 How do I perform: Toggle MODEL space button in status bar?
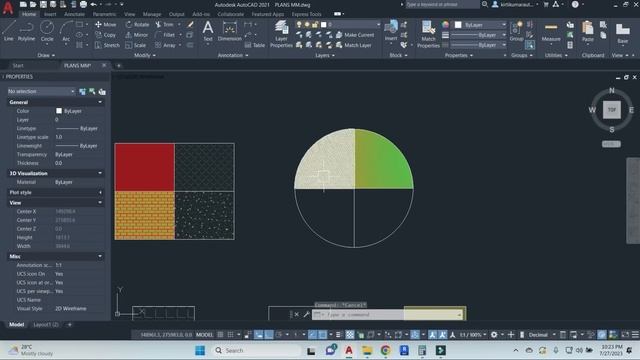pos(204,335)
